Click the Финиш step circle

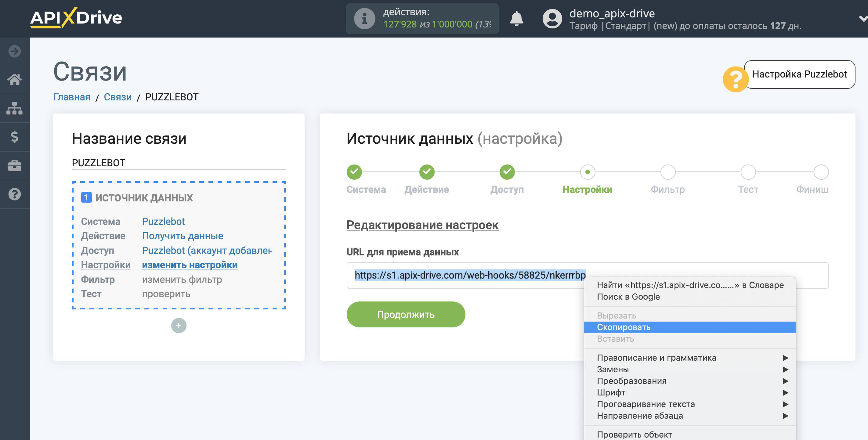click(x=821, y=172)
